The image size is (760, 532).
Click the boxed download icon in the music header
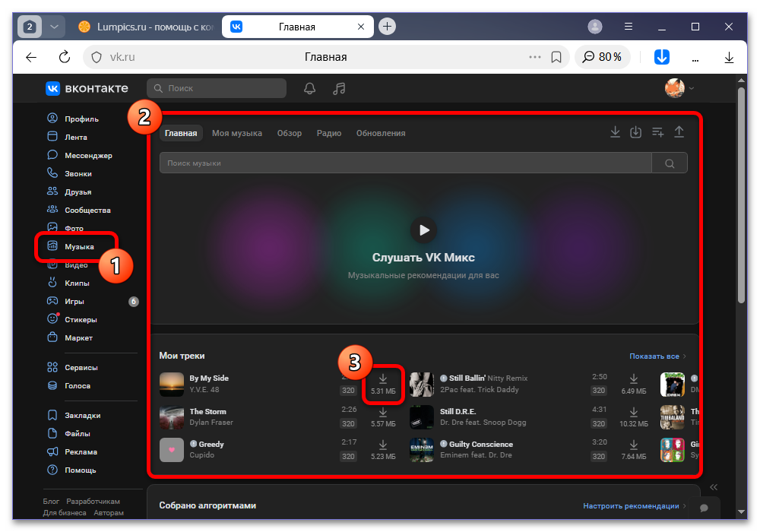coord(635,131)
